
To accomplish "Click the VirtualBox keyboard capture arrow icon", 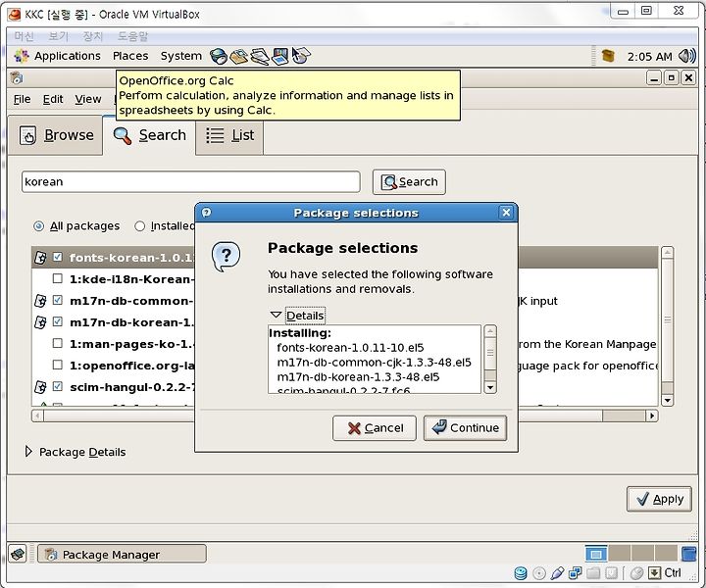I will coord(655,572).
